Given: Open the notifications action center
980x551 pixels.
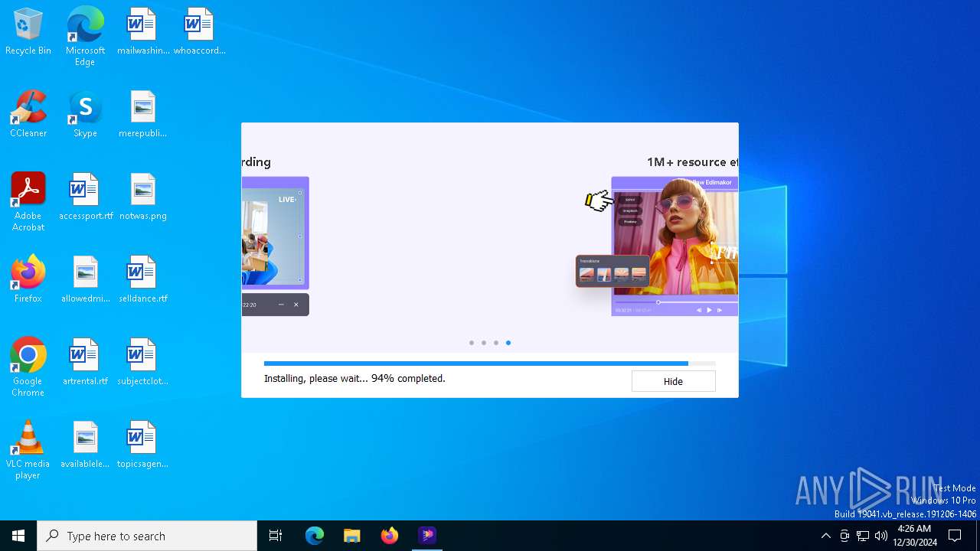Looking at the screenshot, I should [955, 536].
